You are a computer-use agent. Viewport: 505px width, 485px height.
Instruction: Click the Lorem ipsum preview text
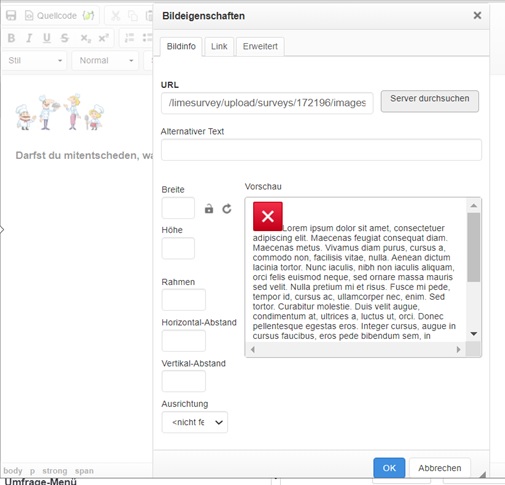(x=354, y=282)
